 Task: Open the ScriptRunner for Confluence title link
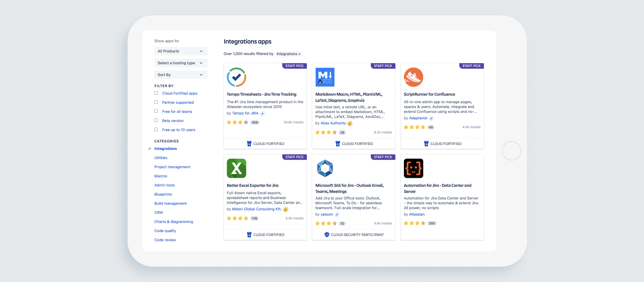(429, 95)
